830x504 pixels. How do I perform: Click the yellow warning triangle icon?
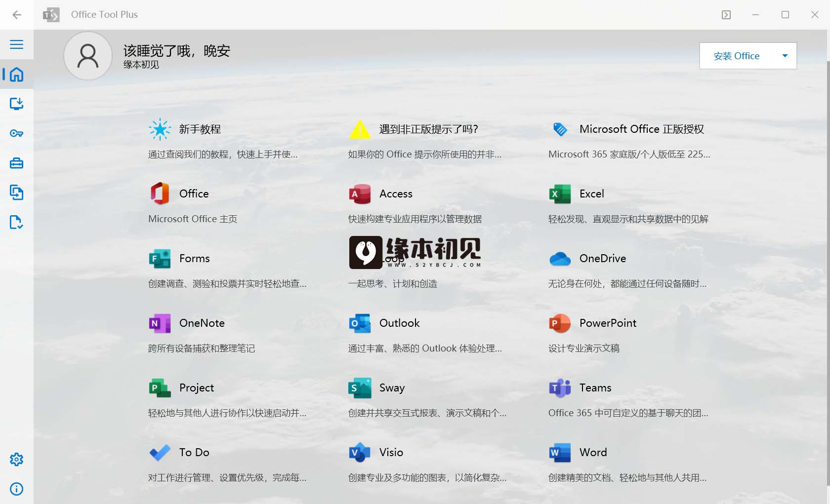pyautogui.click(x=360, y=129)
